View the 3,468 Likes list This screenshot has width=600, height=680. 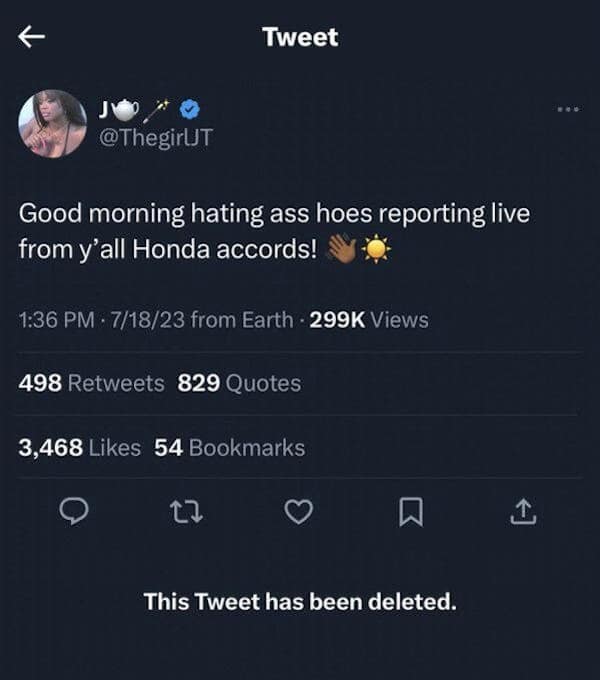[x=79, y=448]
